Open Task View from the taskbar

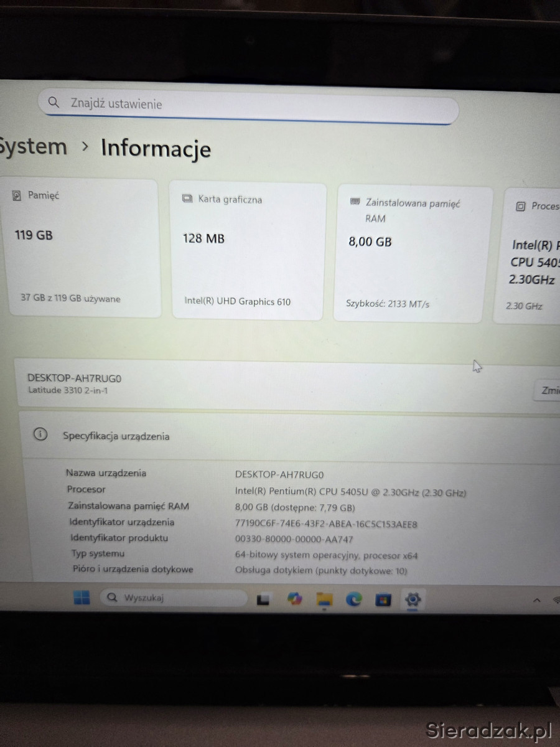(263, 599)
